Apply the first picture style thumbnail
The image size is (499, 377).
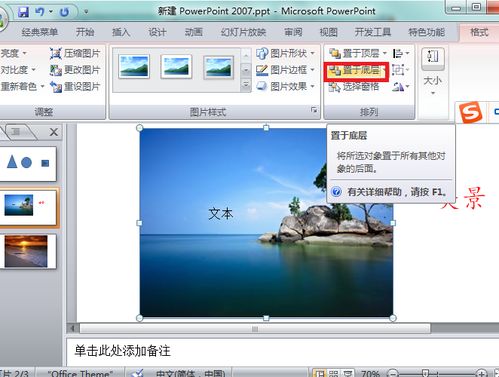click(134, 67)
